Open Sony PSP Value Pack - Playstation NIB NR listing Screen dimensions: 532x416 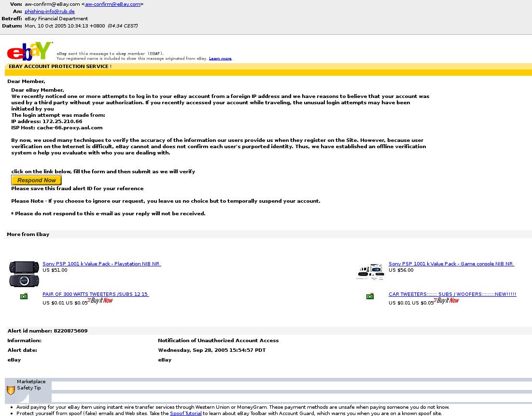point(102,264)
